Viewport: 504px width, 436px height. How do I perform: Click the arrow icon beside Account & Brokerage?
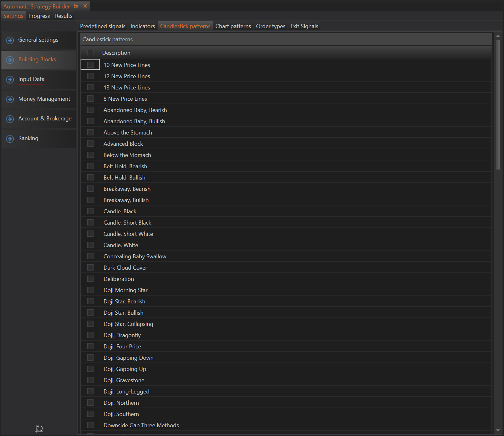point(10,119)
